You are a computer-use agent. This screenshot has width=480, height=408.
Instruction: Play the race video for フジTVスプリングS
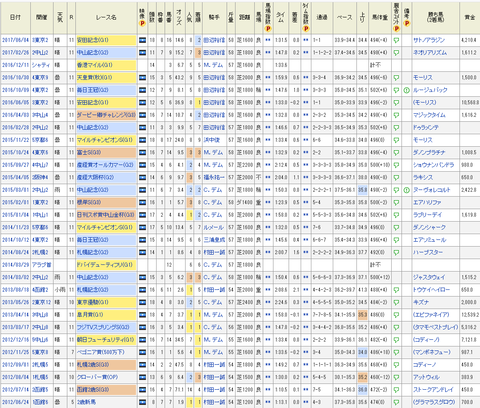click(x=142, y=327)
